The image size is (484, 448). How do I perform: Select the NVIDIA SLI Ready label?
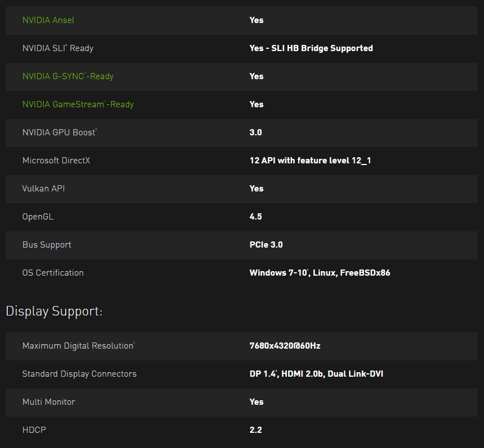click(x=58, y=48)
